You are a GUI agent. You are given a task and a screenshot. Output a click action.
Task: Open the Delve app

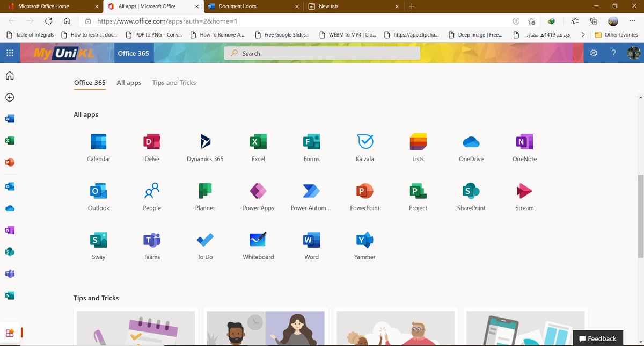coord(152,147)
